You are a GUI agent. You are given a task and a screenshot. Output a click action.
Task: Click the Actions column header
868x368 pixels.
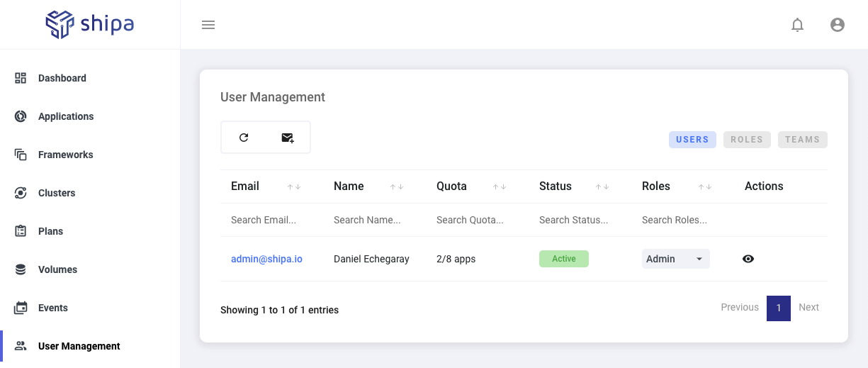[x=764, y=186]
